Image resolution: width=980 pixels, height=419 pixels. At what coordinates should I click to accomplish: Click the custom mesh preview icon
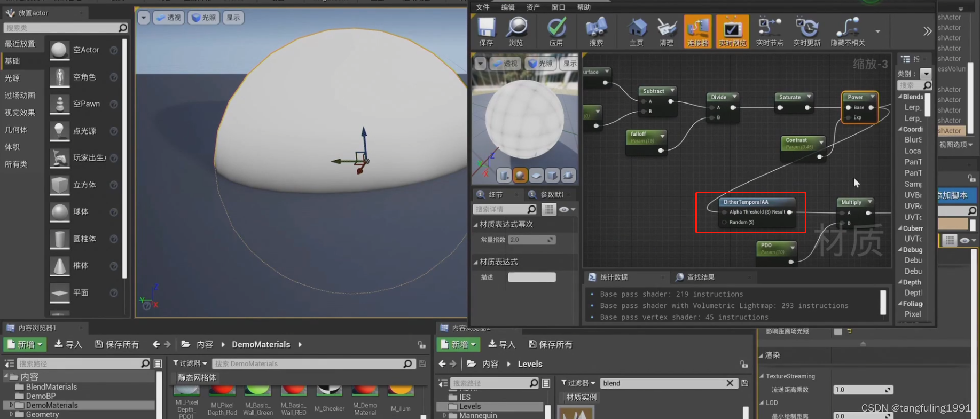(x=568, y=175)
